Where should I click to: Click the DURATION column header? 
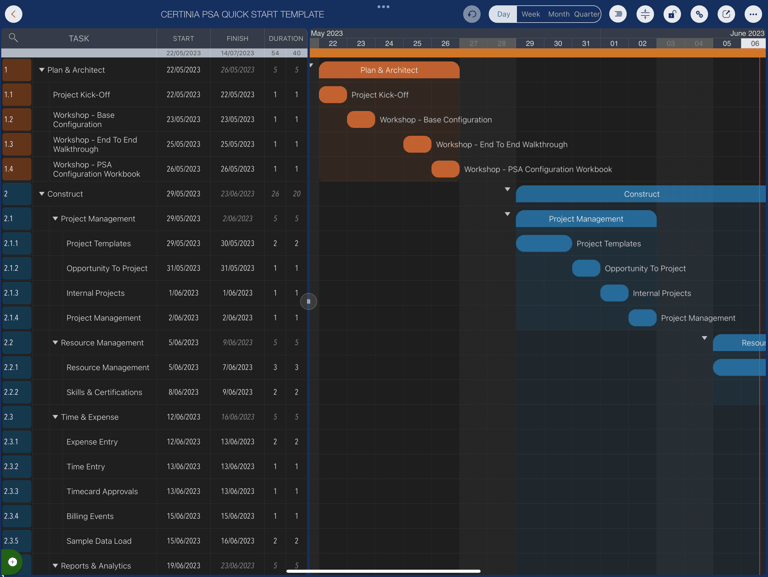(x=286, y=38)
